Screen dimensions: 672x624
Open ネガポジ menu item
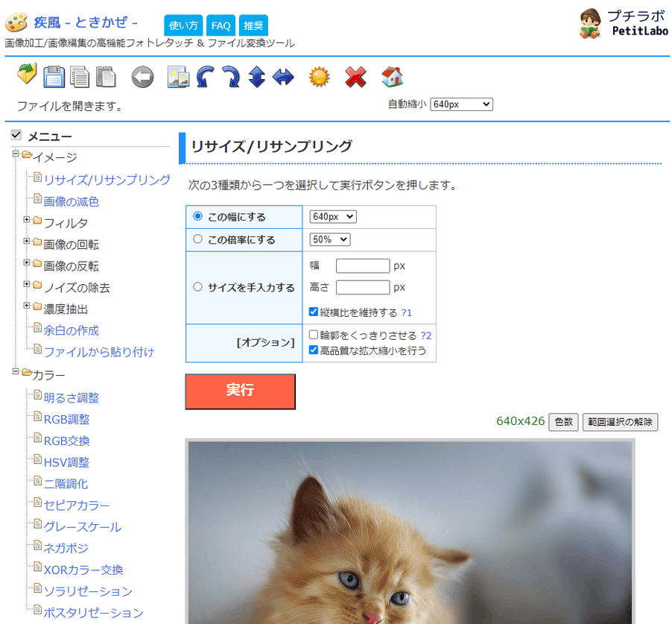pos(66,548)
